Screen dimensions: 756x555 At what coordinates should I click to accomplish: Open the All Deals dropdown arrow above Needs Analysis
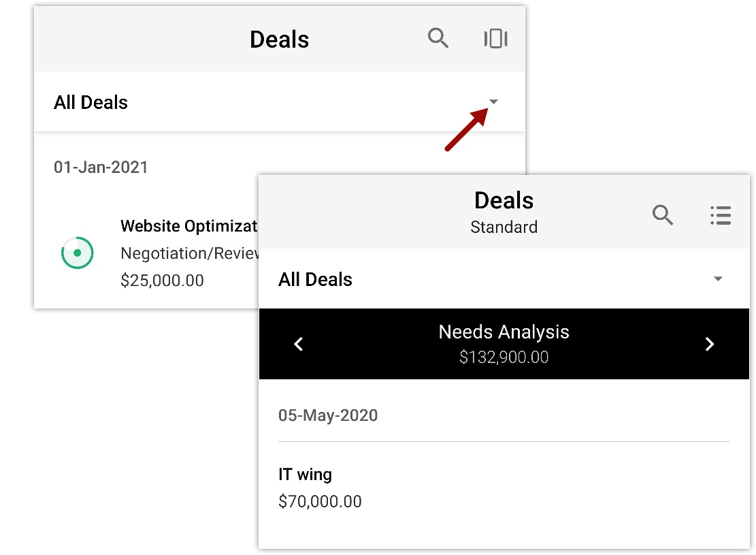click(718, 279)
